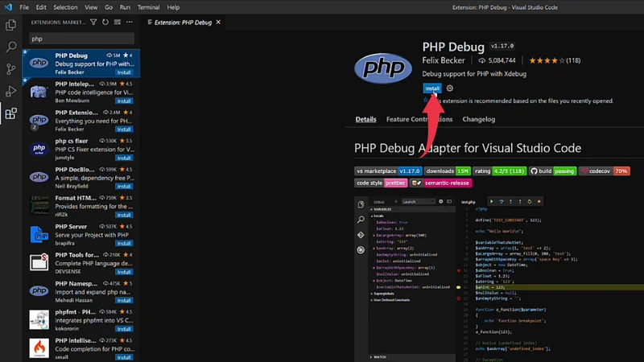Clear extensions search results icon
Screen dimensions: 644x362
[x=118, y=23]
